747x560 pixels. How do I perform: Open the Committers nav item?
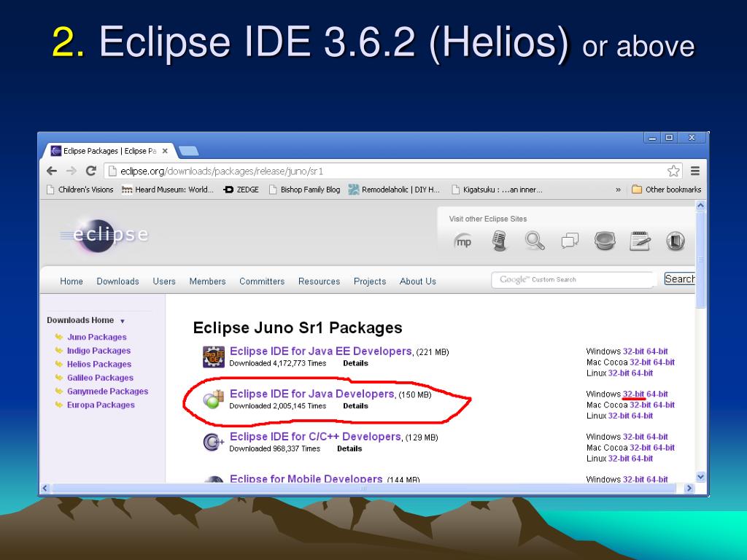coord(262,281)
